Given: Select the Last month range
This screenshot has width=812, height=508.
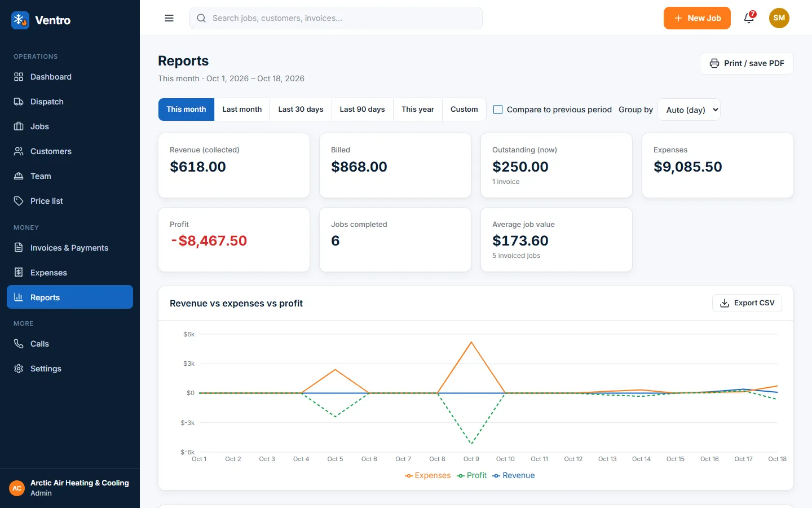Looking at the screenshot, I should (242, 110).
